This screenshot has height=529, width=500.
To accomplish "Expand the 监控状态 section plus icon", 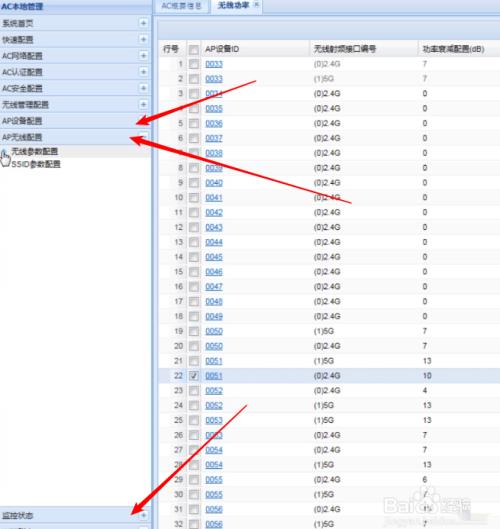I will (x=143, y=515).
